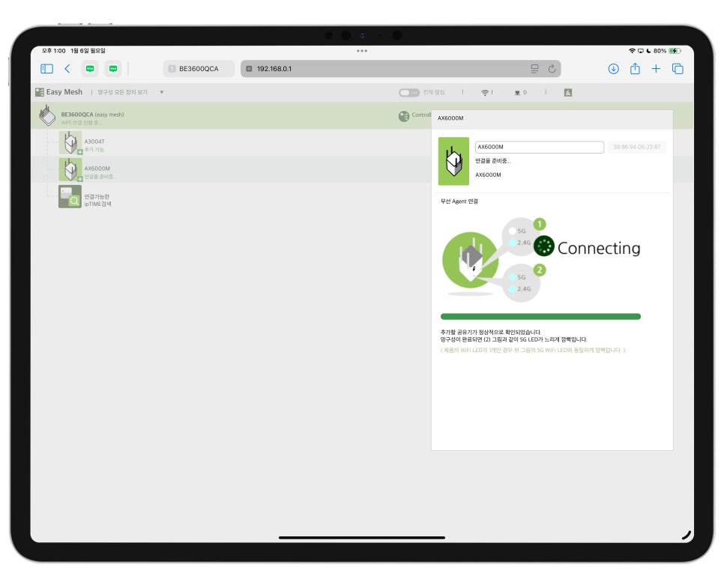The width and height of the screenshot is (724, 588).
Task: Open the second green pinned tab
Action: pos(113,69)
